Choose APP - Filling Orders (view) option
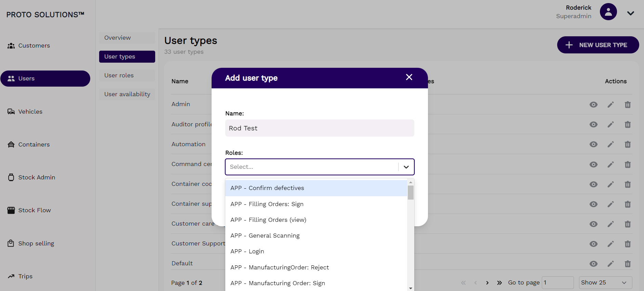The width and height of the screenshot is (644, 291). 316,220
